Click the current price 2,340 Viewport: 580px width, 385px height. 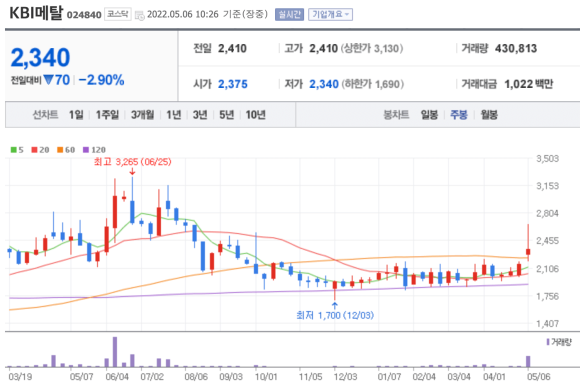(x=40, y=58)
